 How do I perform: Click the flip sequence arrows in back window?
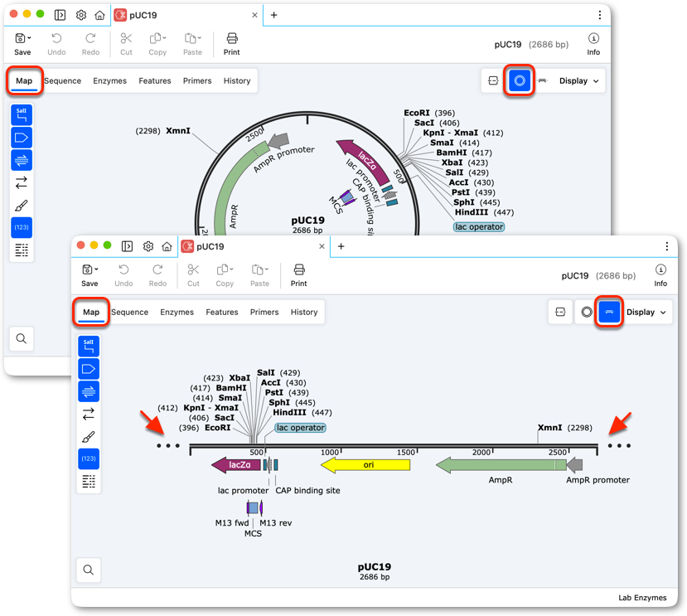[x=22, y=182]
